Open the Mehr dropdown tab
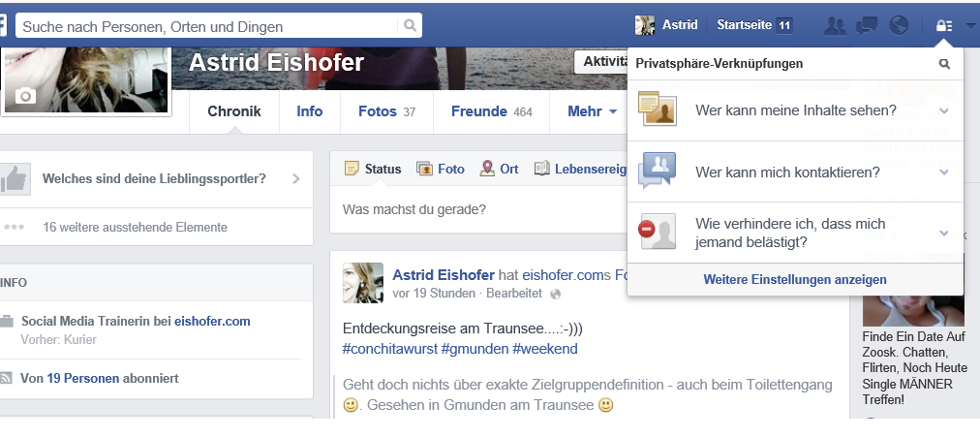 tap(592, 111)
